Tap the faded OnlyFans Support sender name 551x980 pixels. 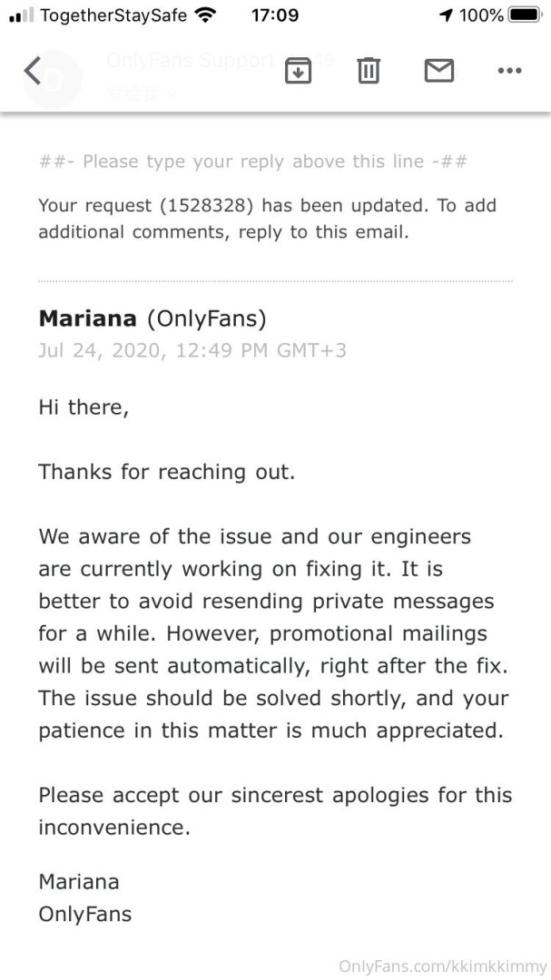tap(190, 61)
